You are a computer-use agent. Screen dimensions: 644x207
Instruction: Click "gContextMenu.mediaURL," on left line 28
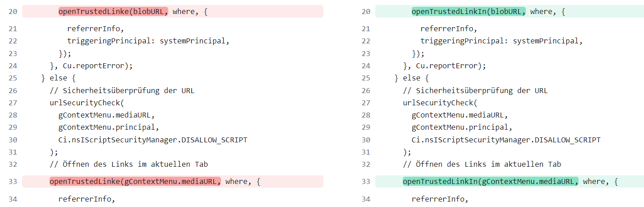click(106, 115)
